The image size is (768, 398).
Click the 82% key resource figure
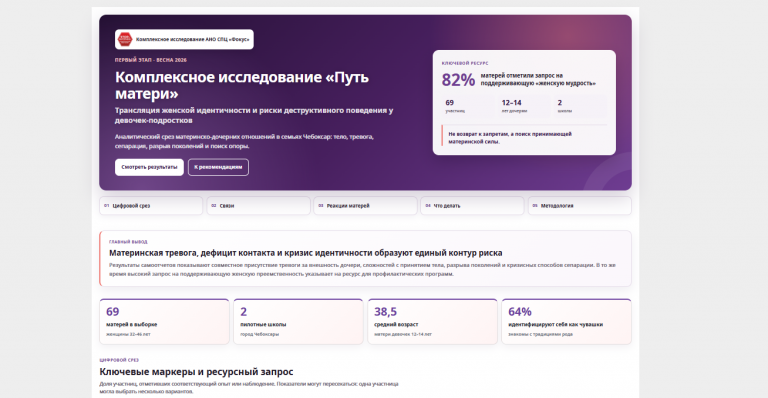tap(458, 80)
